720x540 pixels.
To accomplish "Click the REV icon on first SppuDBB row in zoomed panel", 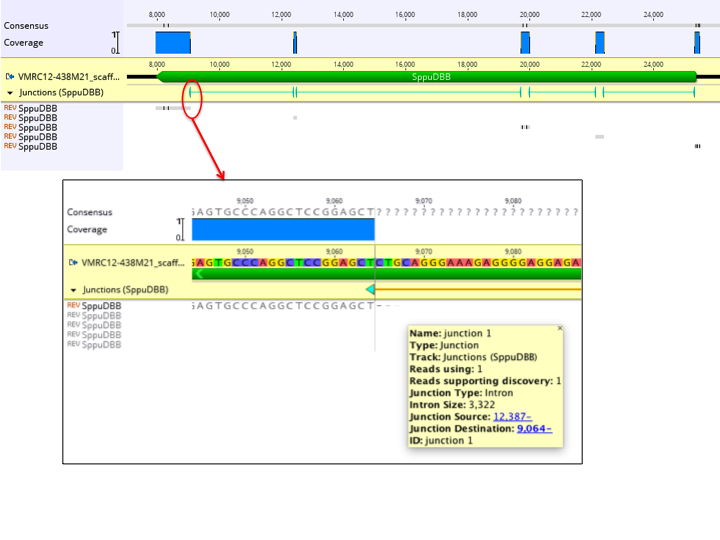I will 73,305.
